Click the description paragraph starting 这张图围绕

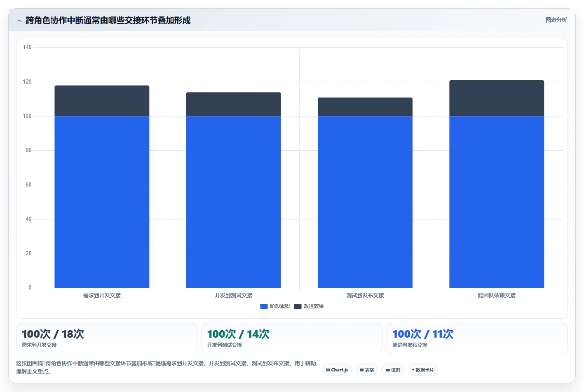click(166, 367)
